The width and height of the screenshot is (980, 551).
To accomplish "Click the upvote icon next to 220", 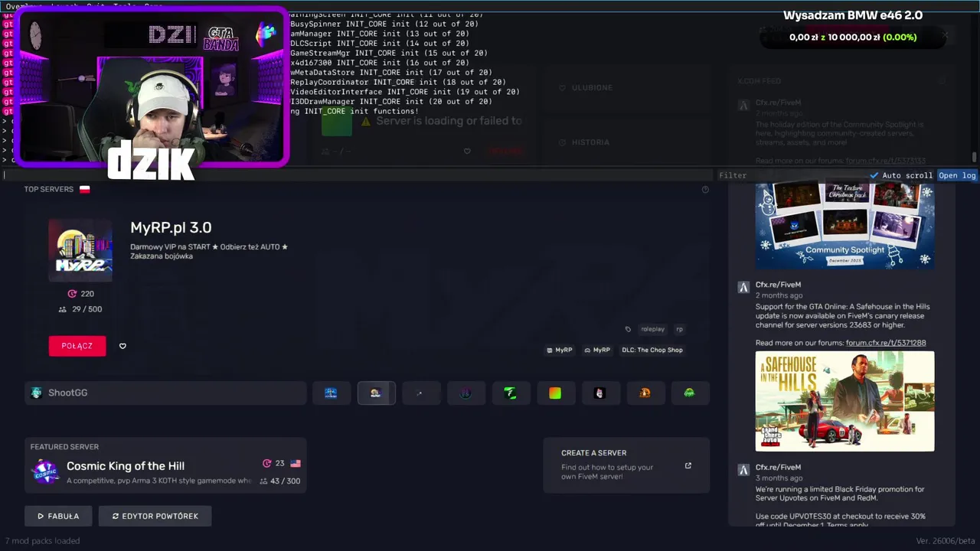I will click(72, 294).
